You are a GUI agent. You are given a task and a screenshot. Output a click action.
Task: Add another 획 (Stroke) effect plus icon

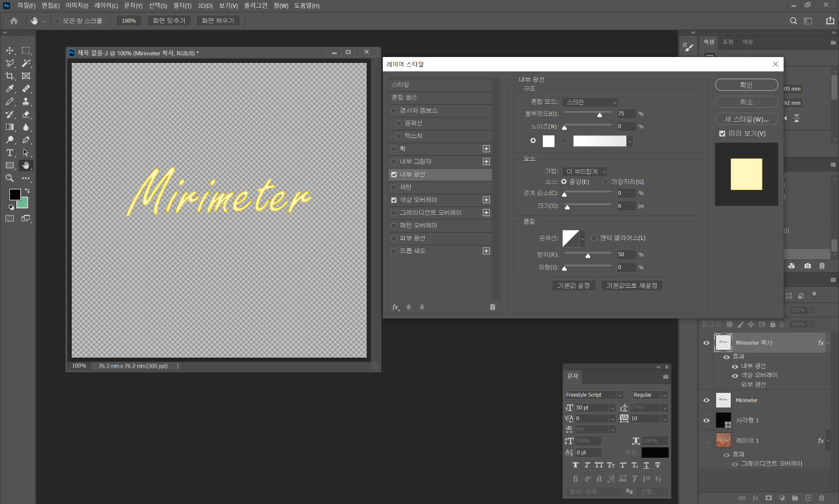click(486, 149)
